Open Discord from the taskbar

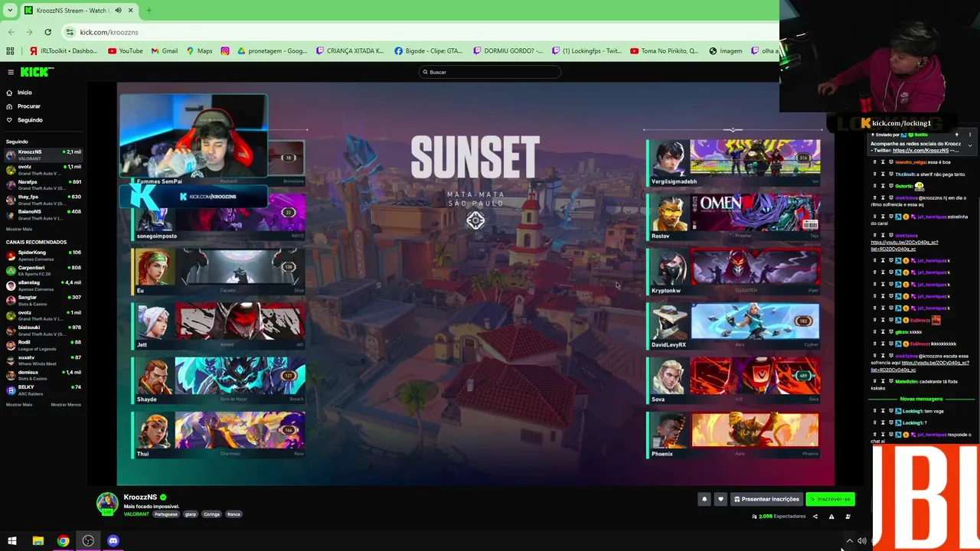(113, 541)
